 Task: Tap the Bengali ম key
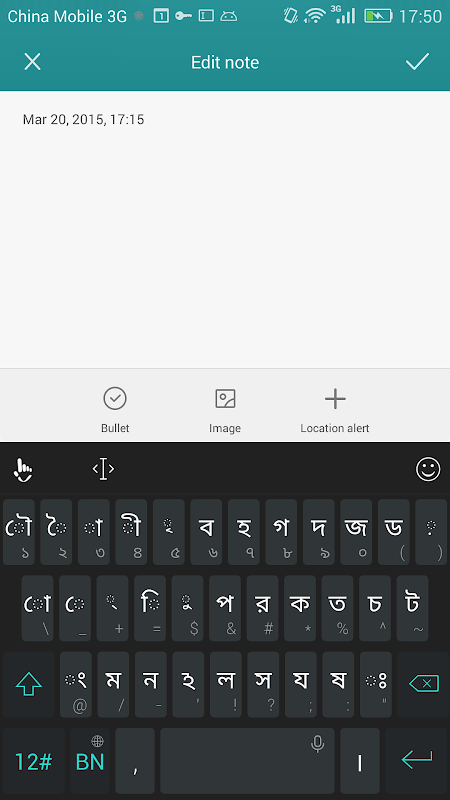point(113,684)
